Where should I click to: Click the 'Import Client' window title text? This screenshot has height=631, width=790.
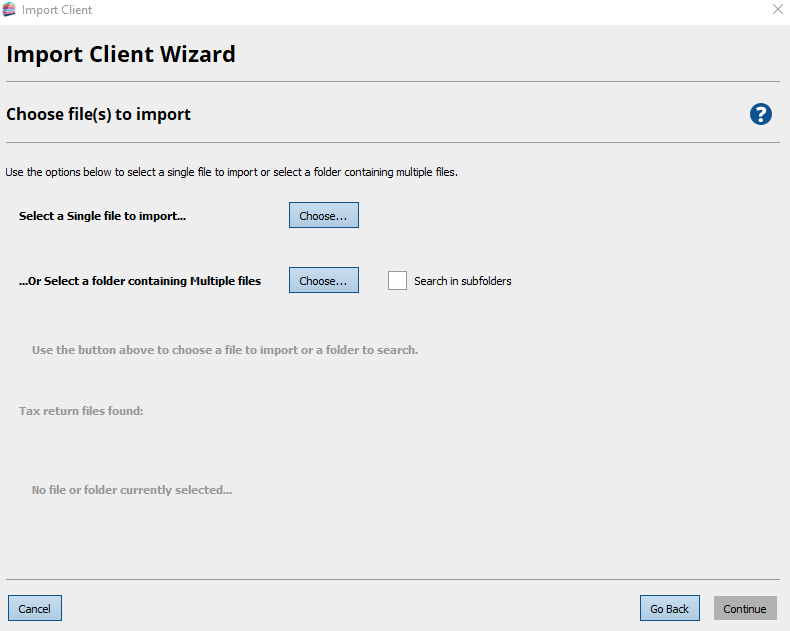pyautogui.click(x=57, y=10)
